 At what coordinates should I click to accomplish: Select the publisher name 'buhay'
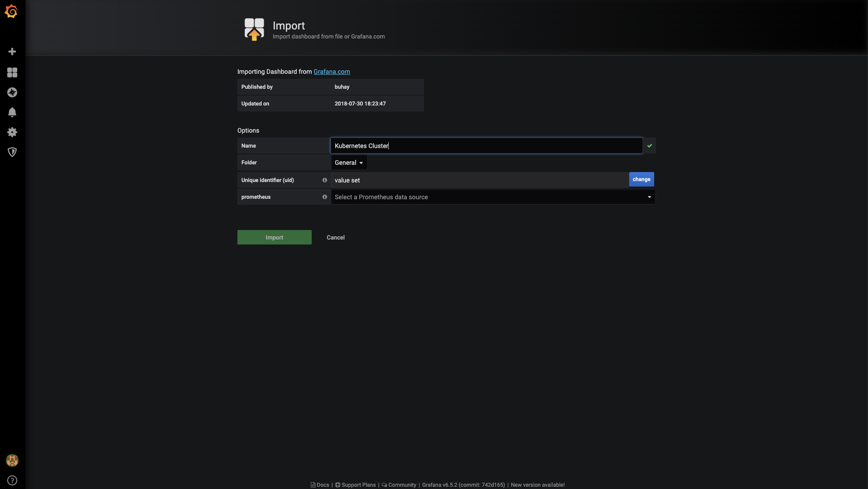click(342, 87)
